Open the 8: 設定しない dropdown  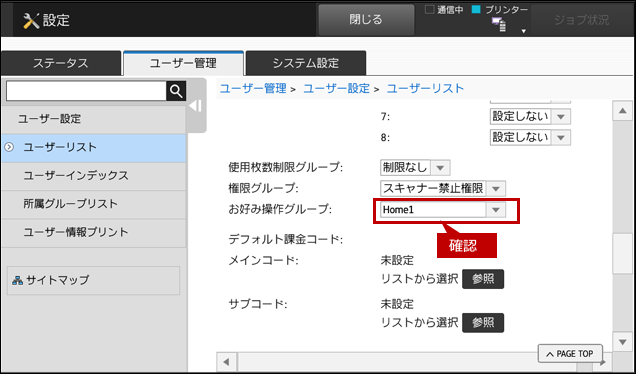point(530,138)
